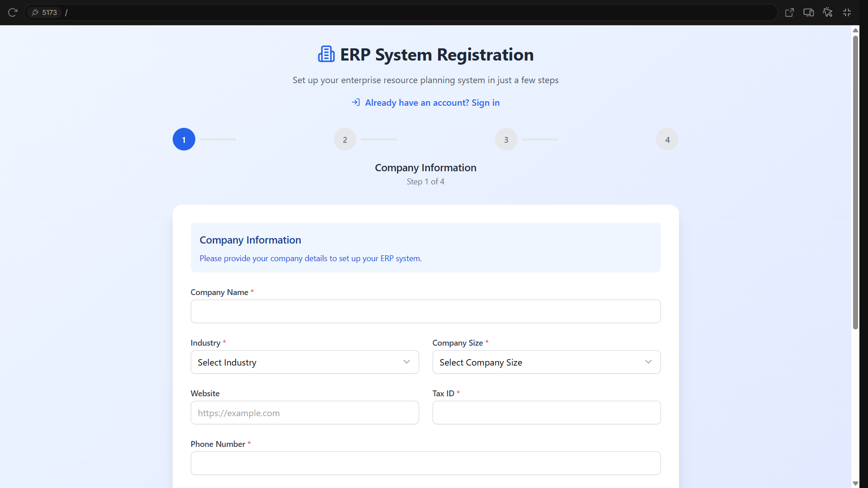Jump to step 3 circle
Screen dimensions: 868x488
(506, 140)
